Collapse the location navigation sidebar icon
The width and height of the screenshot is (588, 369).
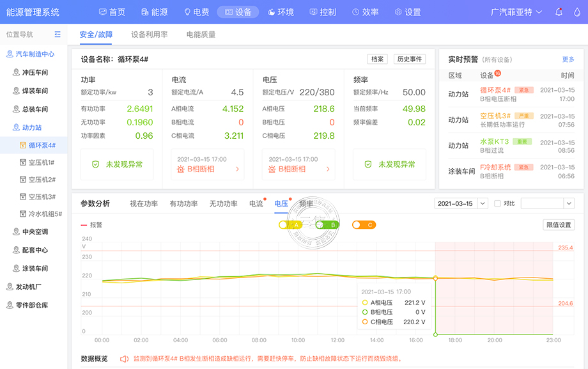pyautogui.click(x=58, y=35)
